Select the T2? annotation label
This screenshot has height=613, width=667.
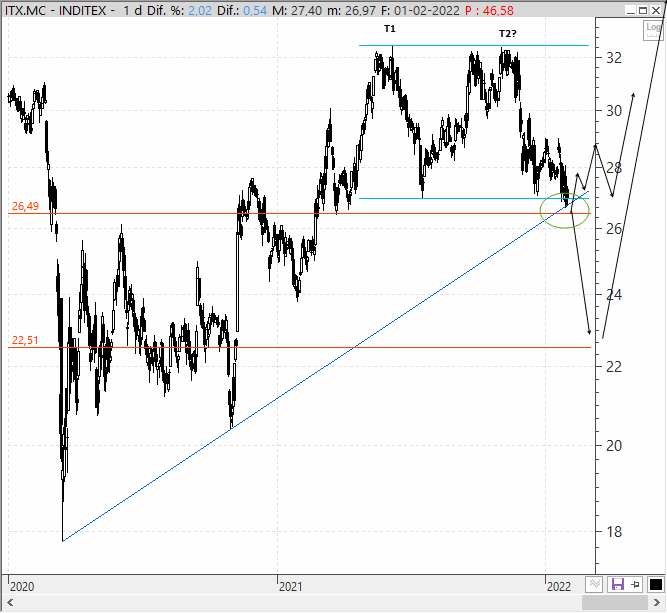click(x=507, y=34)
